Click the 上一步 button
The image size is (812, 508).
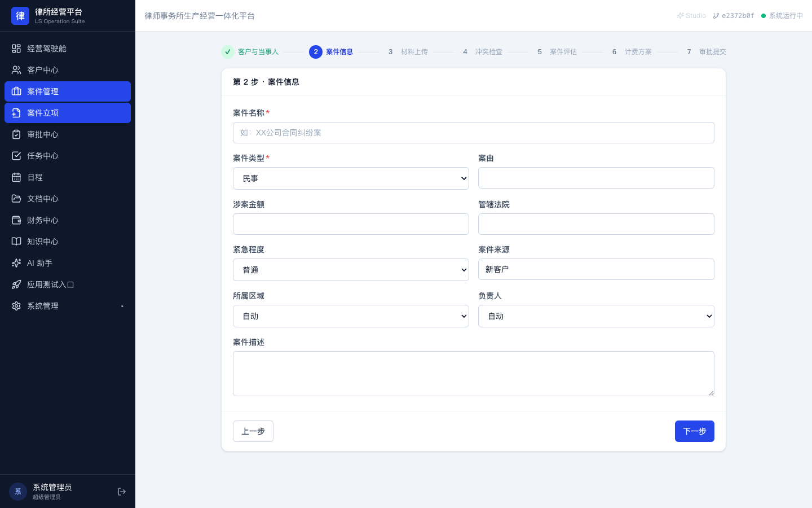tap(253, 431)
